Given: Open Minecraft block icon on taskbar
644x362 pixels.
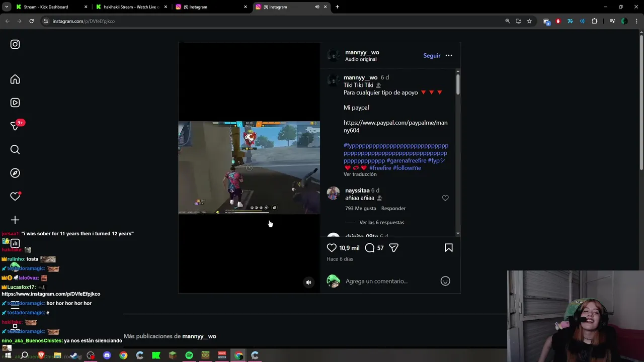Looking at the screenshot, I should pos(173,355).
